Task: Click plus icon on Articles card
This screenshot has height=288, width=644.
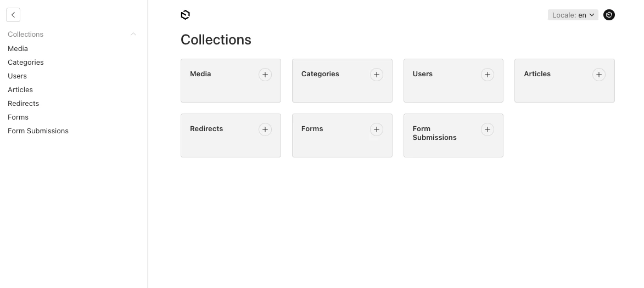Action: pos(599,75)
